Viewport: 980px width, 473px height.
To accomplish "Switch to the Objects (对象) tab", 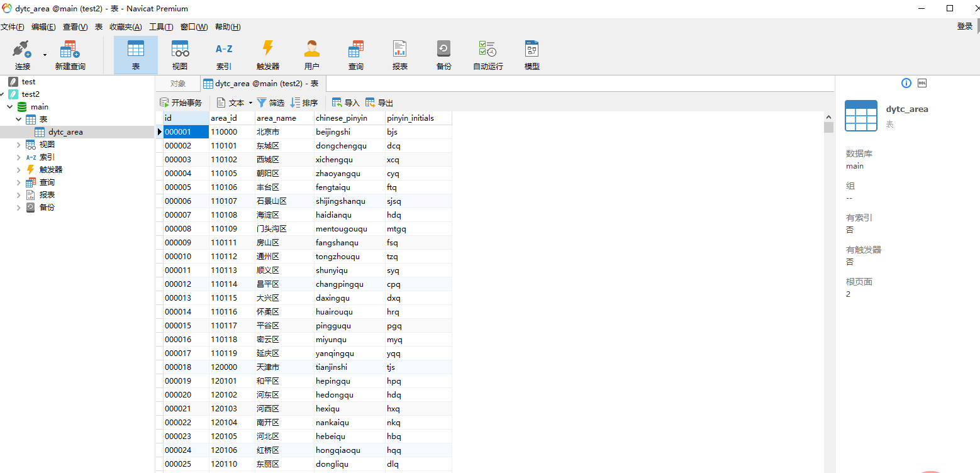I will pyautogui.click(x=178, y=84).
